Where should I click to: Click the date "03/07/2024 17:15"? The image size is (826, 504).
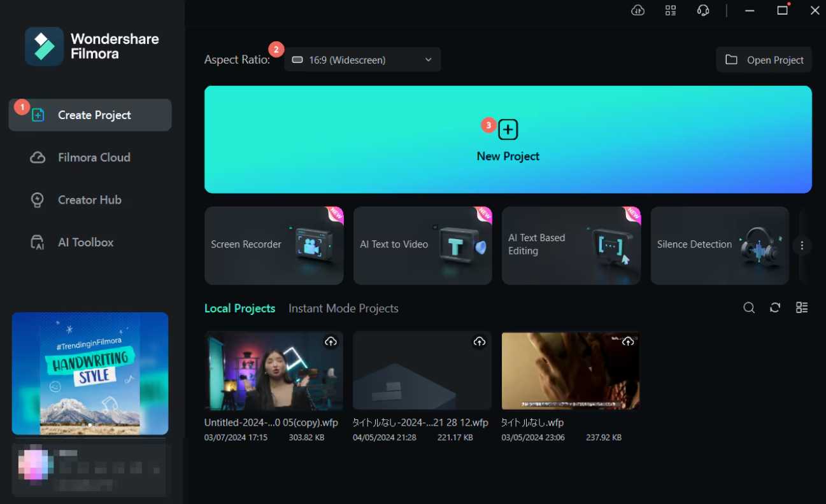(236, 438)
